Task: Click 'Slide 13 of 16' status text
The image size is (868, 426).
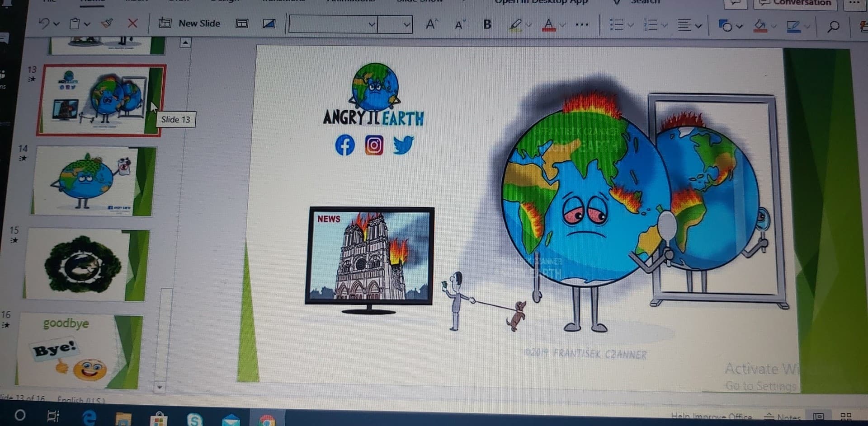Action: (x=23, y=398)
